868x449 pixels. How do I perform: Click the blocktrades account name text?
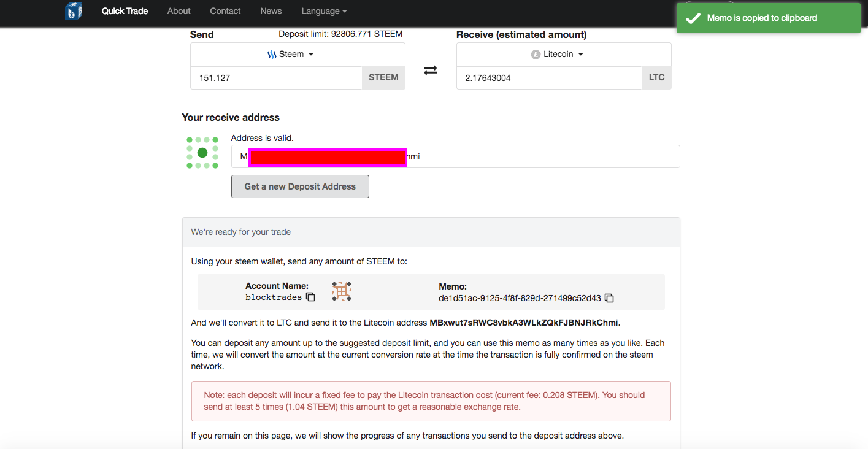274,297
